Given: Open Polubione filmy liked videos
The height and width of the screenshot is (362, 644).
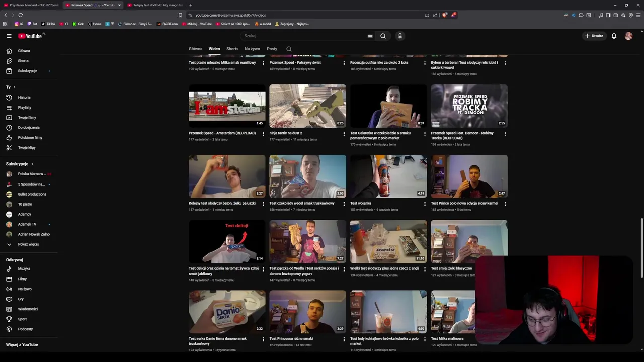Looking at the screenshot, I should [29, 137].
